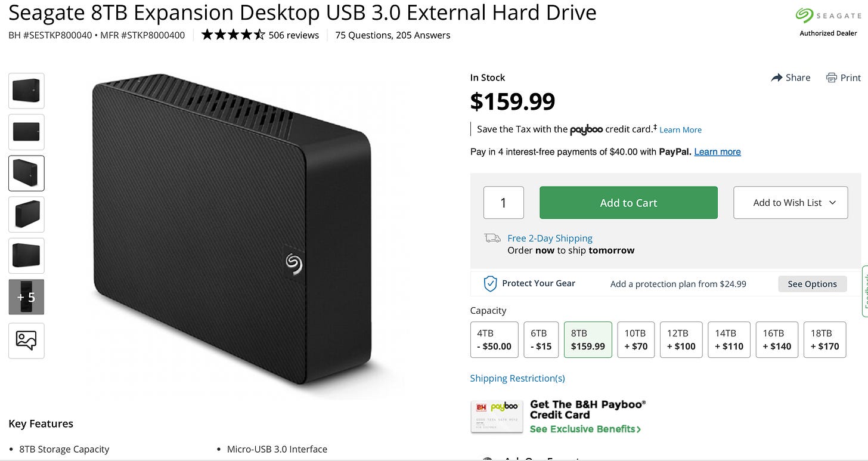
Task: Open See Exclusive Benefits chevron link
Action: point(585,429)
